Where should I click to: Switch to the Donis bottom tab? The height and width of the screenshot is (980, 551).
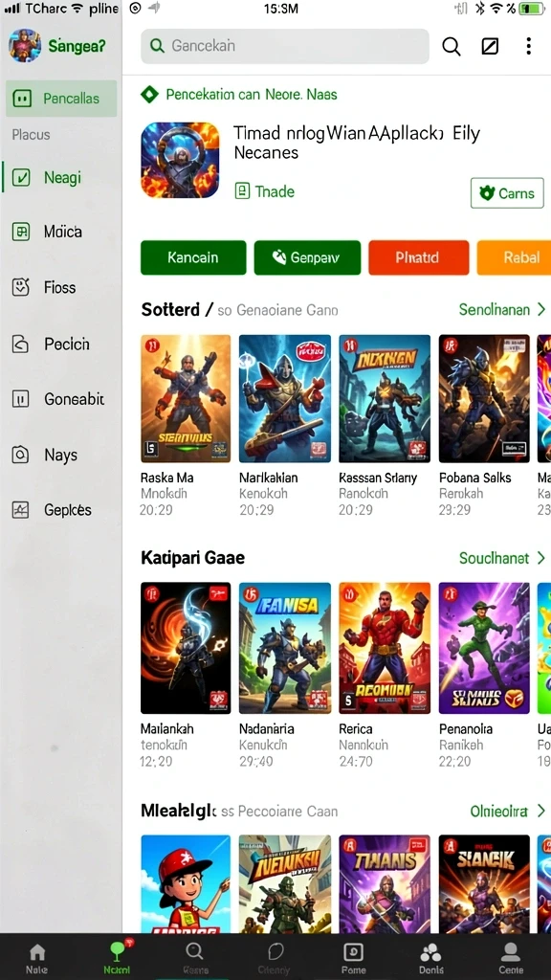tap(431, 957)
